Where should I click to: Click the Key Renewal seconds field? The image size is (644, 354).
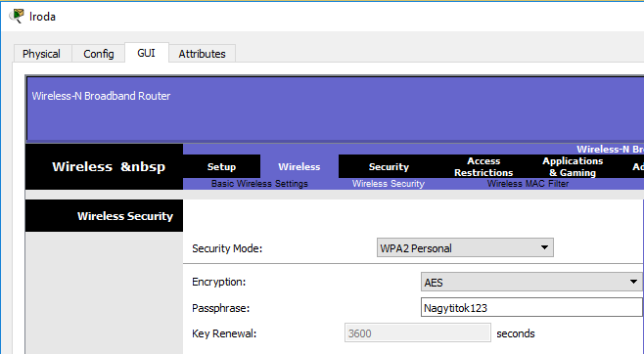[x=418, y=332]
